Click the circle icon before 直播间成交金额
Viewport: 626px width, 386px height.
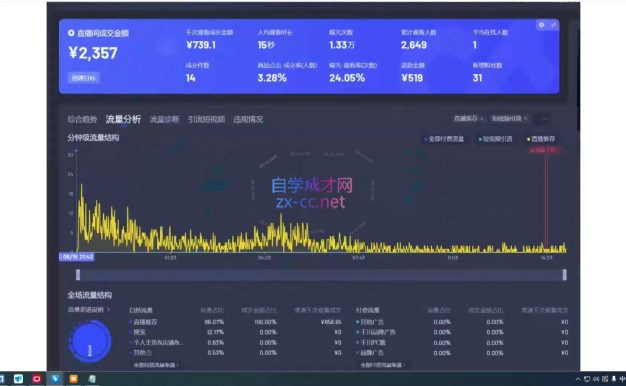click(71, 33)
